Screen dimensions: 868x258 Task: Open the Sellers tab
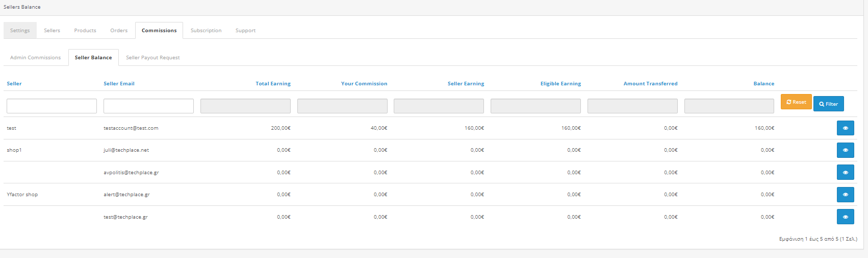[x=52, y=30]
